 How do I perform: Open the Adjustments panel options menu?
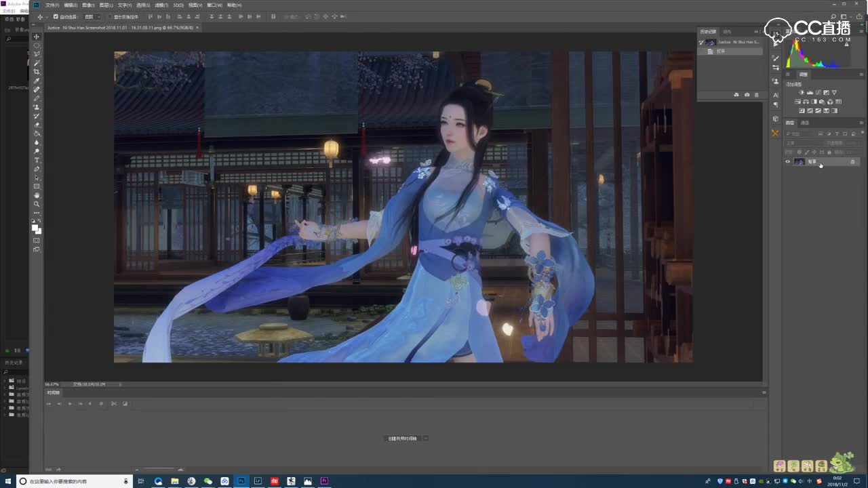coord(860,74)
